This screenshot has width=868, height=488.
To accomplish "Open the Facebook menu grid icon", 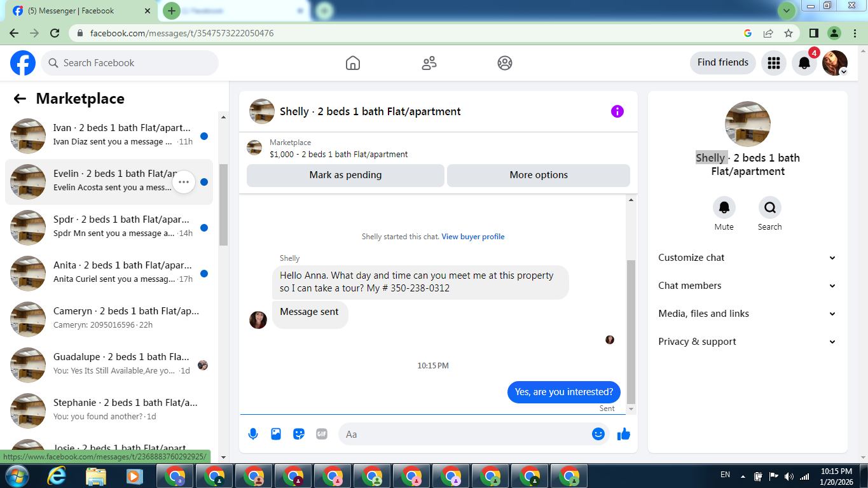I will coord(774,63).
